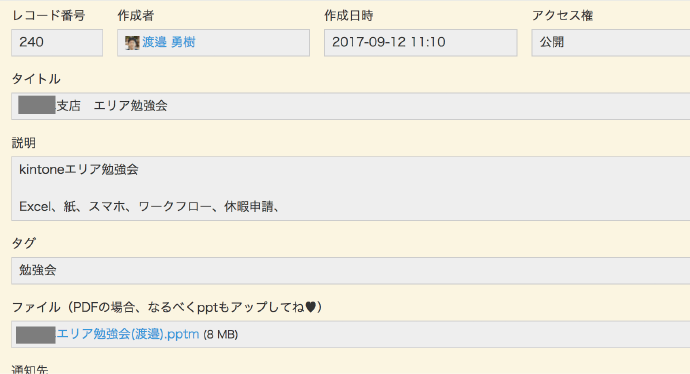Click the レコード番号 label
The image size is (690, 374).
[x=48, y=16]
